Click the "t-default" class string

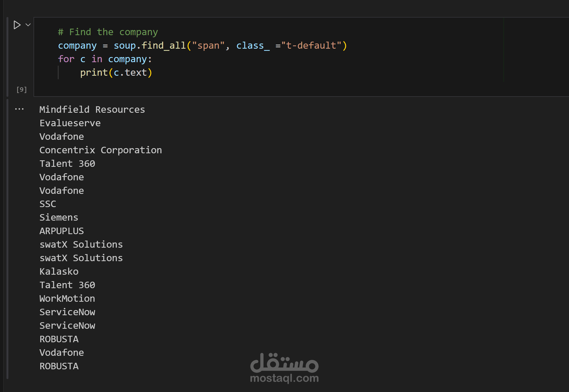[311, 45]
